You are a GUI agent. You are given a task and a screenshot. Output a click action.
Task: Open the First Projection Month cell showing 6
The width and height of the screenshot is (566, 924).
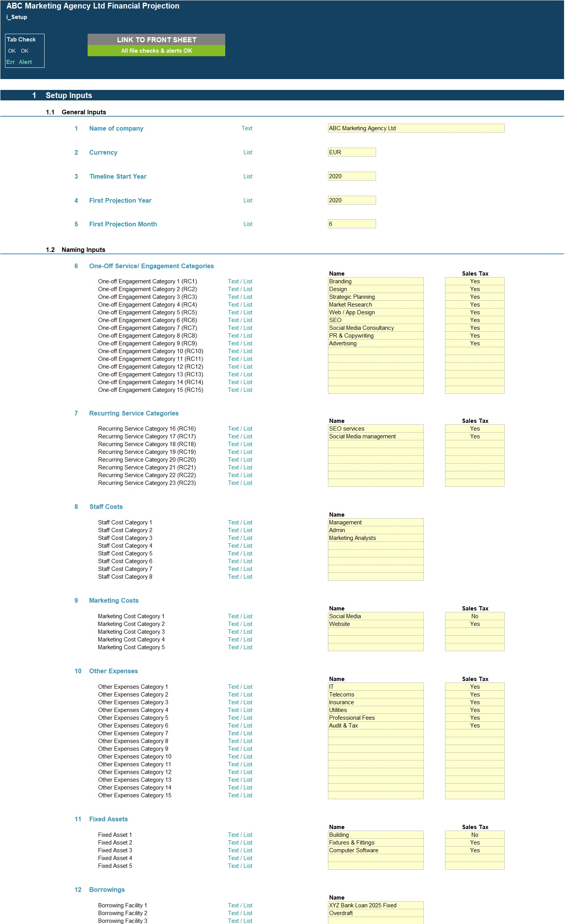click(x=352, y=224)
